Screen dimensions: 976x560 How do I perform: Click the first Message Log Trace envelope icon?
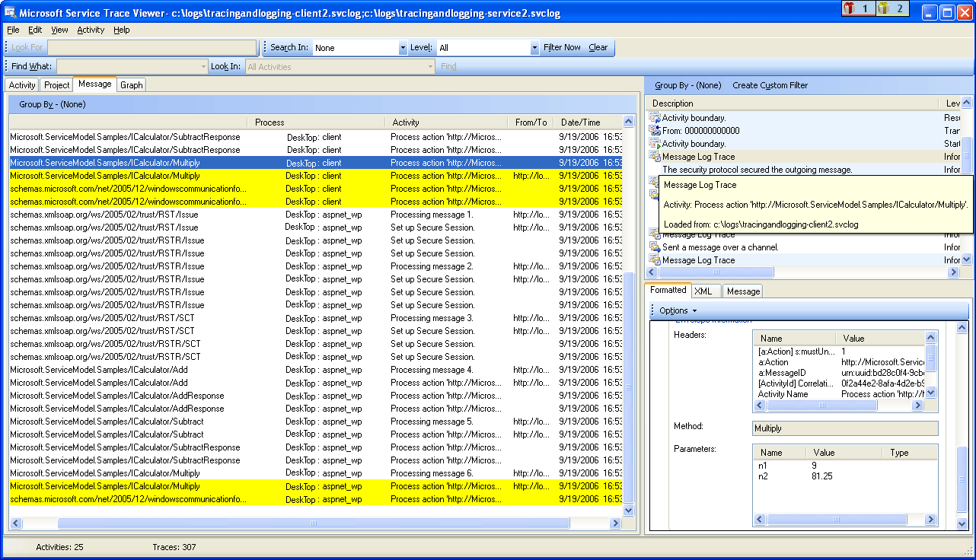653,157
